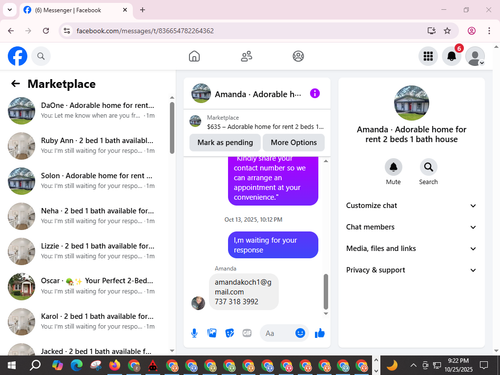
Task: Open conversation info purple icon
Action: 315,93
